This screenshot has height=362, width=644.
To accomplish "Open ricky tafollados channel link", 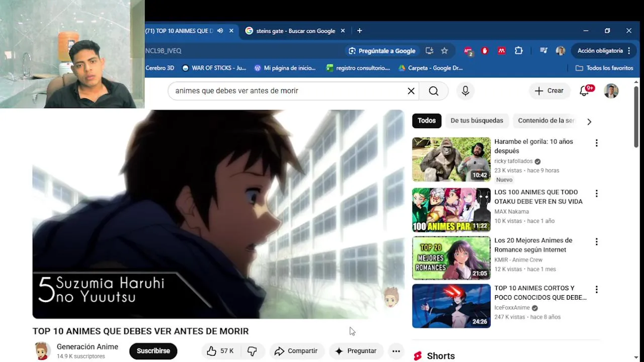I will (x=513, y=161).
